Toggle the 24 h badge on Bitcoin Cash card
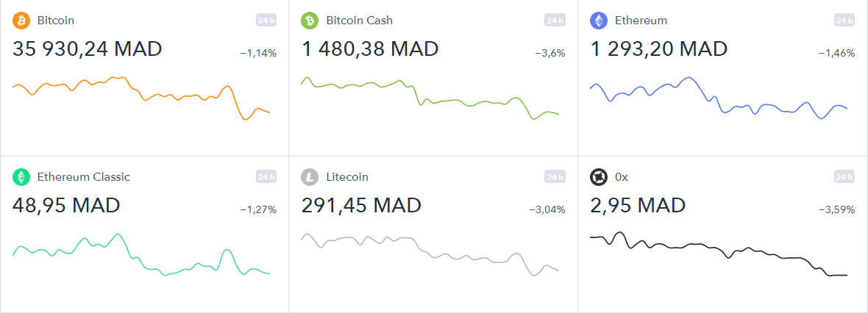 pyautogui.click(x=555, y=21)
